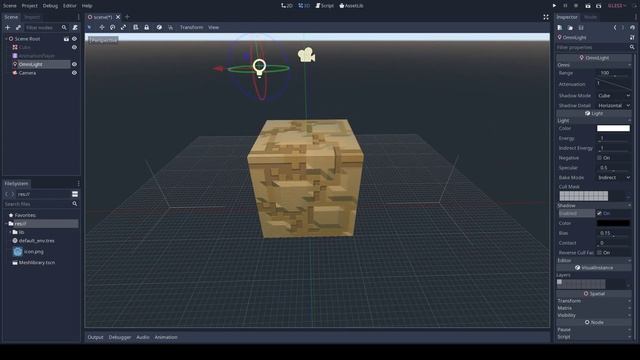
Task: Click the OmniLight bulb gizmo in viewport
Action: point(259,68)
